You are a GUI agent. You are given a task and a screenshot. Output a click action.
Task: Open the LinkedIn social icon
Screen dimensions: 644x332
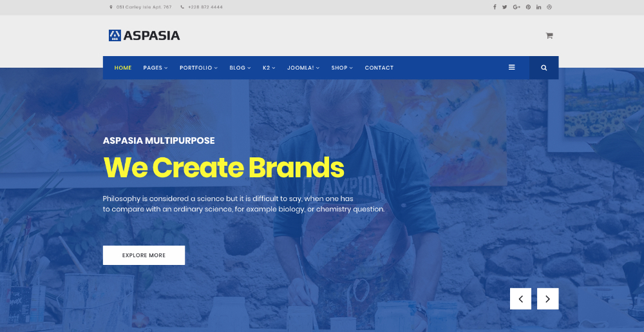point(538,7)
